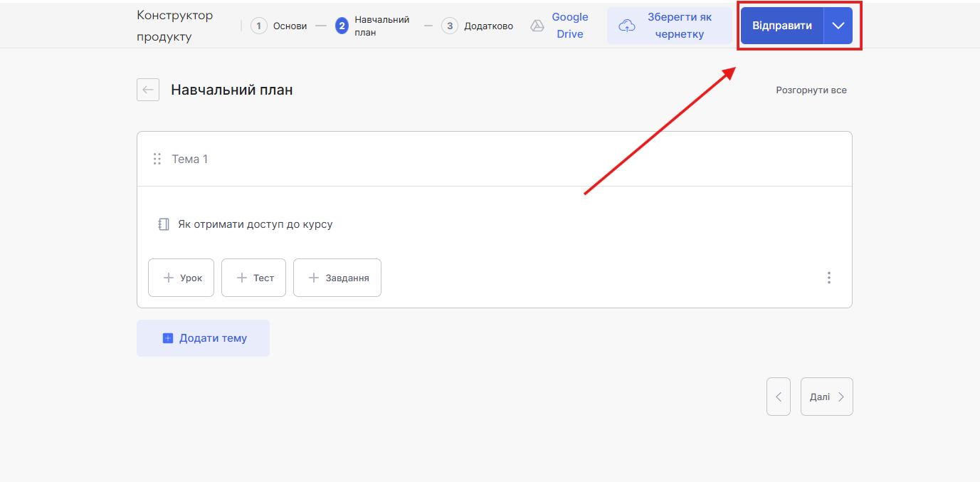Click the back arrow beside Навчальний план
Image resolution: width=980 pixels, height=482 pixels.
pos(148,90)
